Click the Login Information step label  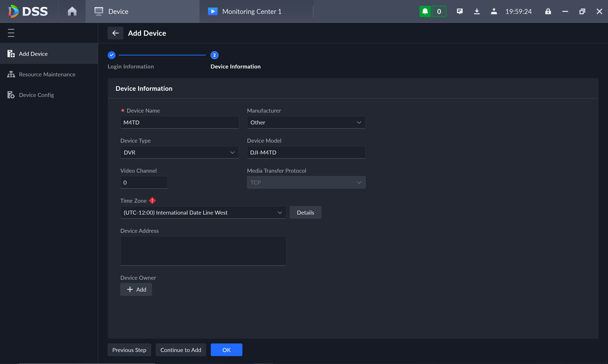point(131,66)
